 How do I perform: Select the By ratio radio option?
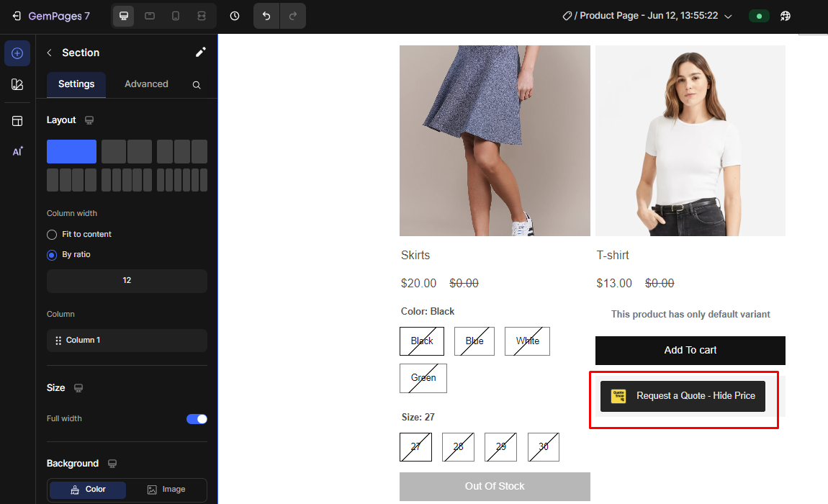click(x=51, y=254)
